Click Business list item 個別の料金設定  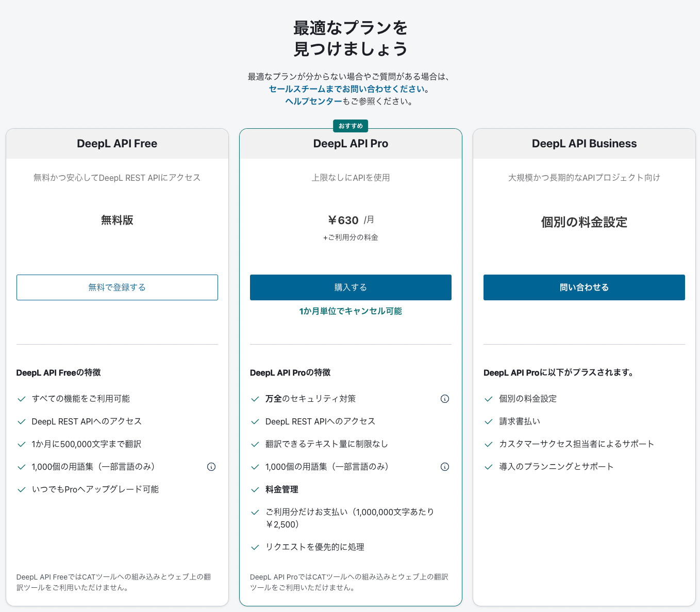coord(528,399)
